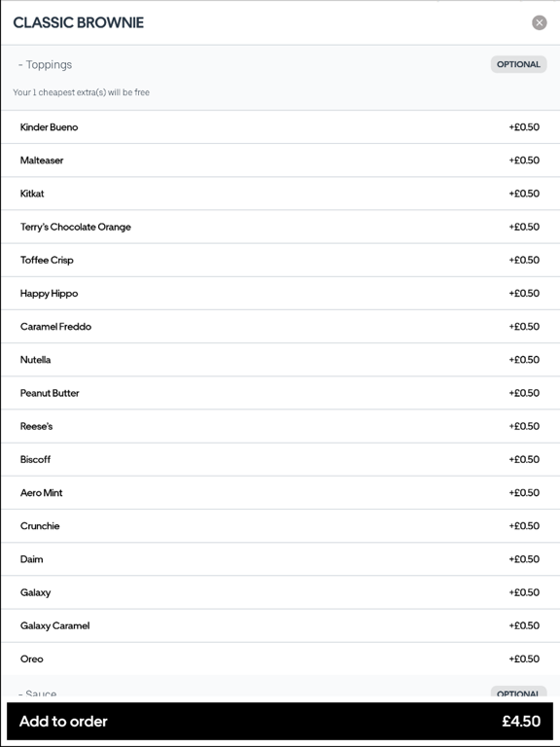
Task: Add Kinder Bueno topping
Action: tap(280, 127)
